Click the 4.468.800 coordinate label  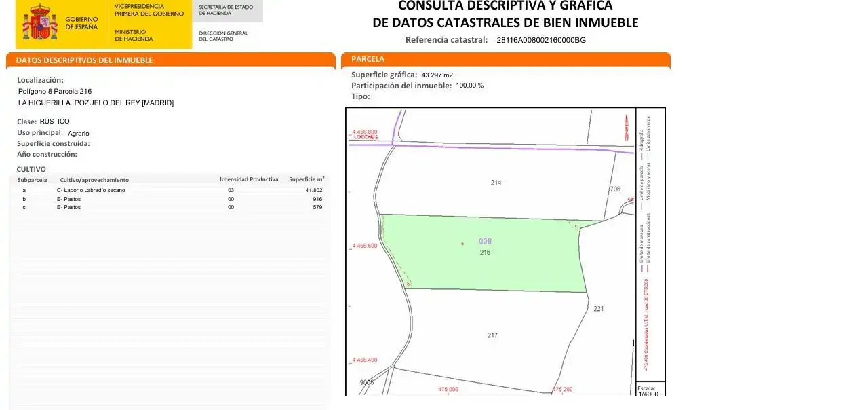click(364, 132)
